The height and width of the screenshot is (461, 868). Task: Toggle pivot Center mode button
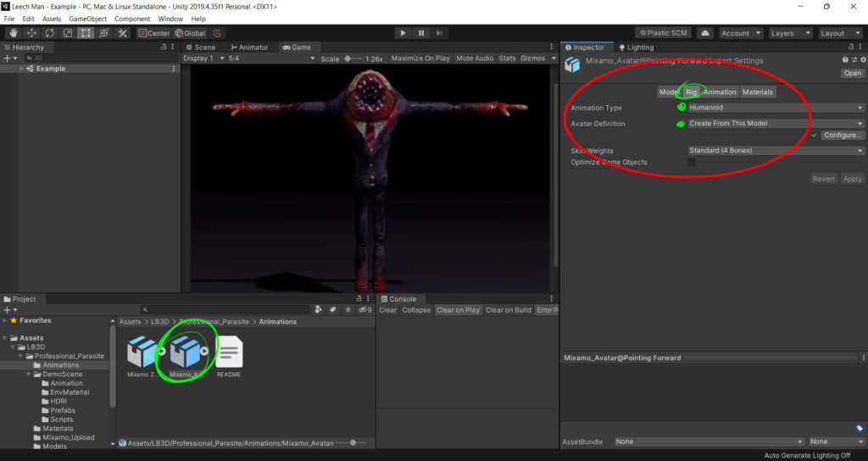point(154,33)
